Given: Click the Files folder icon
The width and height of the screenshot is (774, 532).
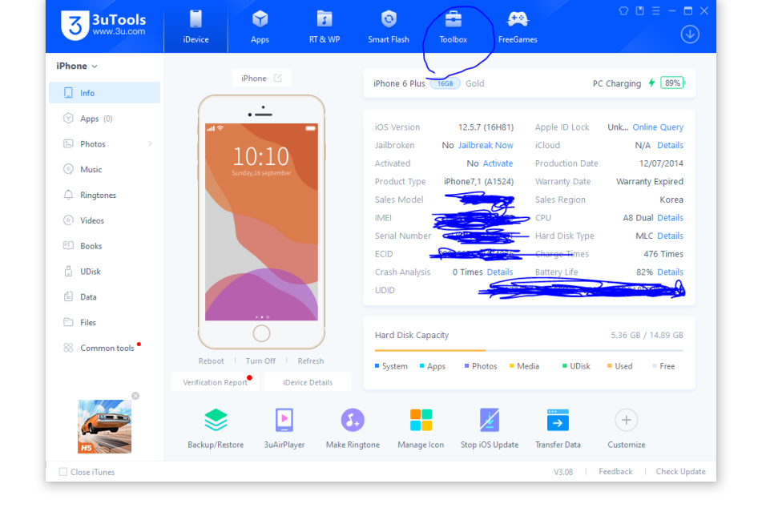Looking at the screenshot, I should click(68, 322).
